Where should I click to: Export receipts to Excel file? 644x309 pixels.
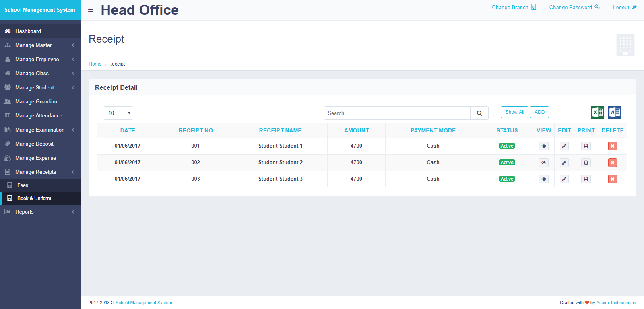tap(597, 113)
